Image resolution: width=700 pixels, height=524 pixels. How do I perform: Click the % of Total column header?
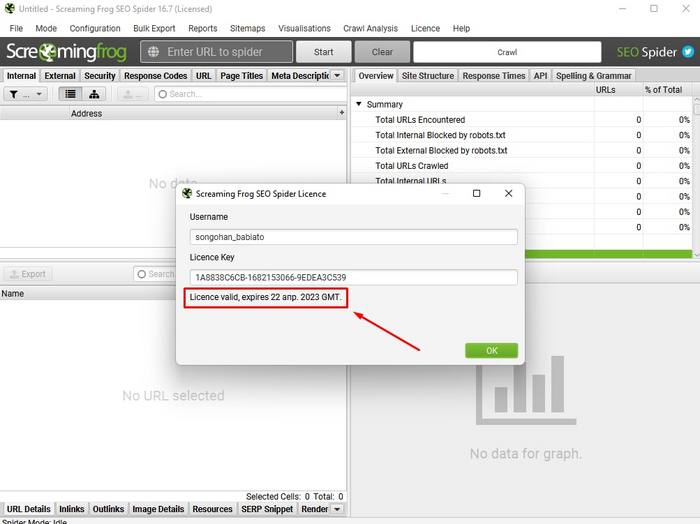coord(667,90)
